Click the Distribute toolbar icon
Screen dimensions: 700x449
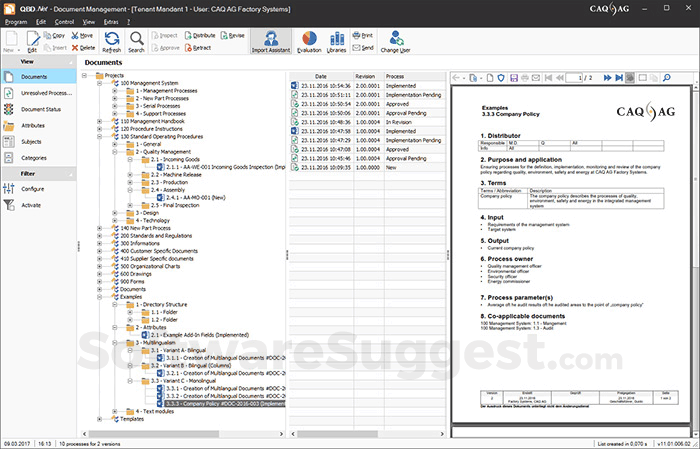200,35
